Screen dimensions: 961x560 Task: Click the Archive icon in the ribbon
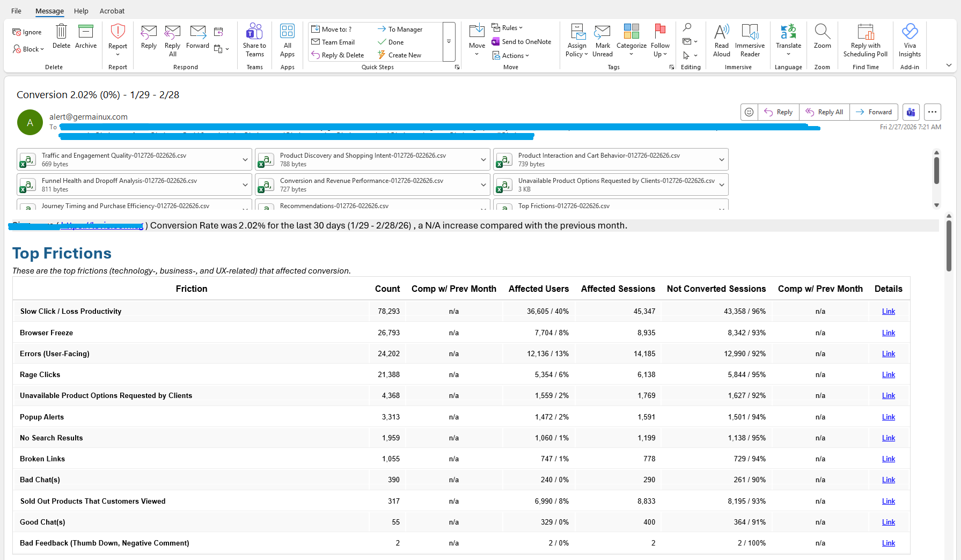86,32
